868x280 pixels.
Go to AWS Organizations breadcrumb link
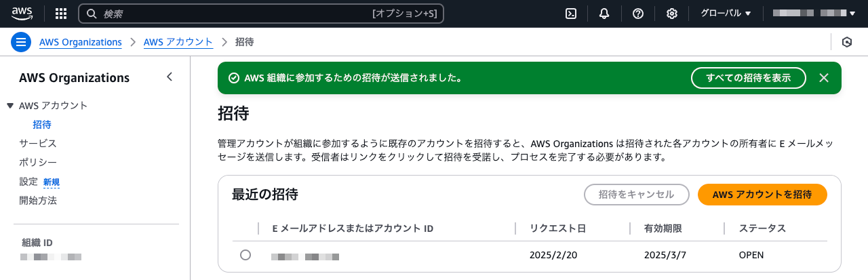pyautogui.click(x=81, y=42)
